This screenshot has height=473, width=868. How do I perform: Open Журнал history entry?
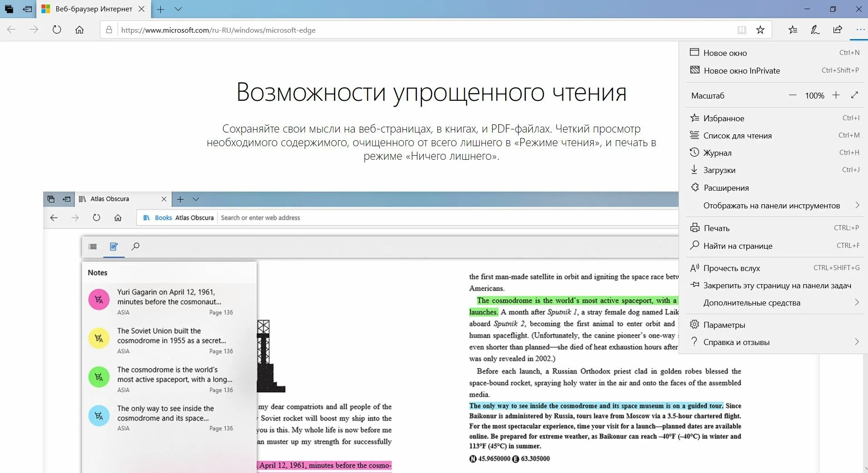(774, 153)
